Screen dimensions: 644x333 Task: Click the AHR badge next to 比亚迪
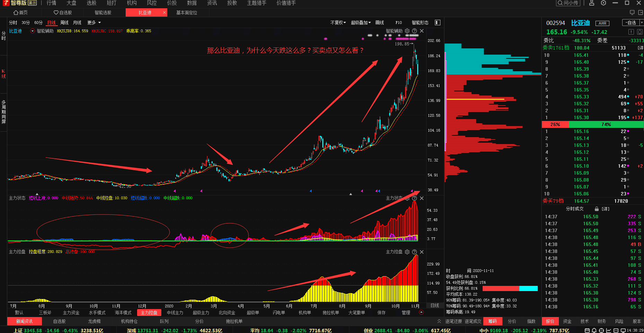602,23
